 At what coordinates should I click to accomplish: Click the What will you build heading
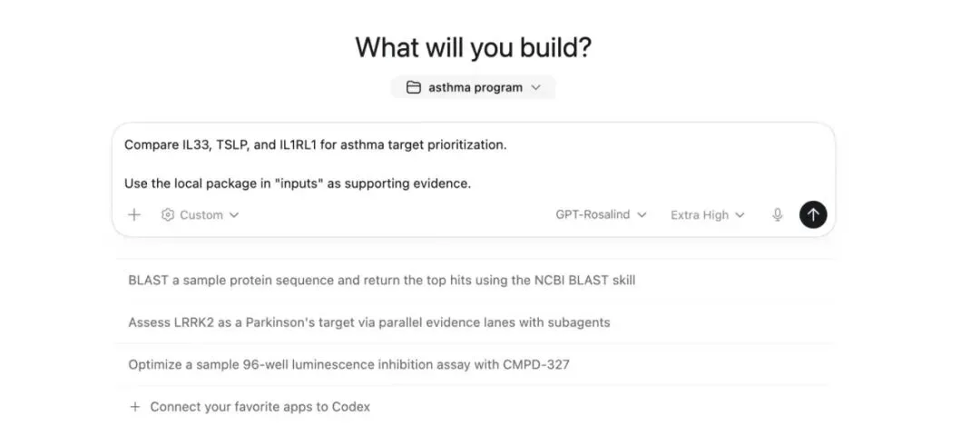point(473,47)
